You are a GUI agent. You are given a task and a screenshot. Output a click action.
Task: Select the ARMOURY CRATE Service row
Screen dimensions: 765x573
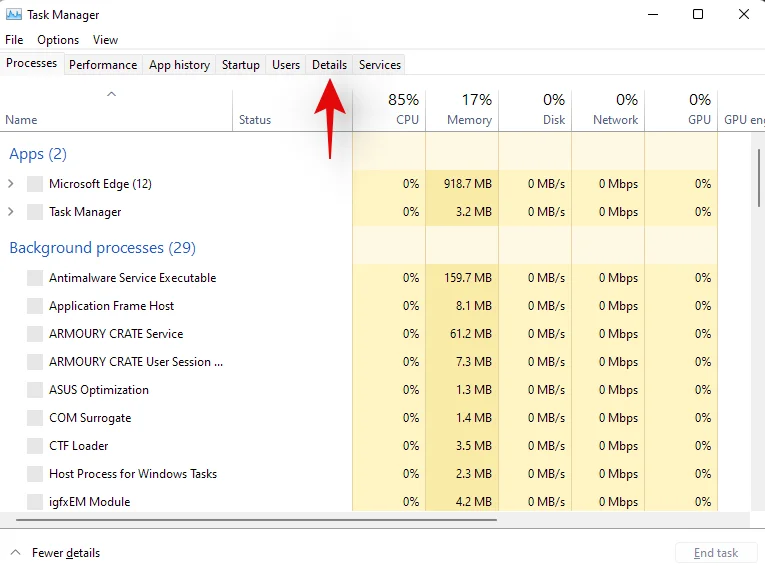click(359, 334)
